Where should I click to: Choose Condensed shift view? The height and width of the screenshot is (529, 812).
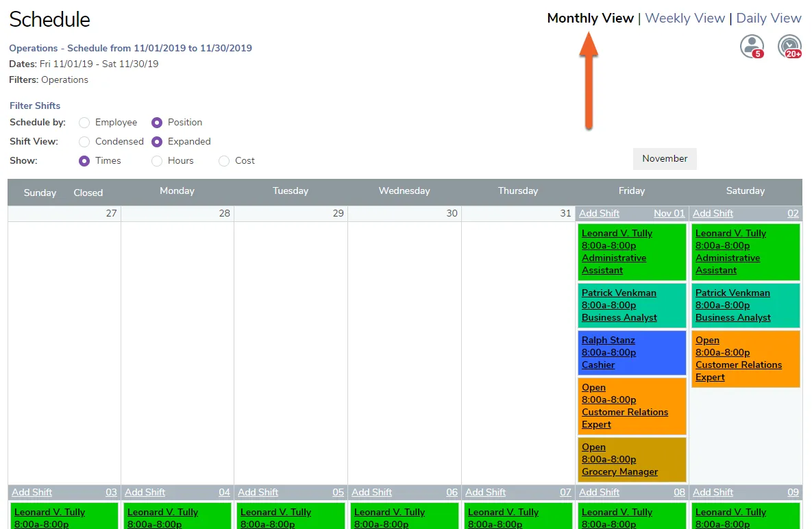tap(84, 142)
